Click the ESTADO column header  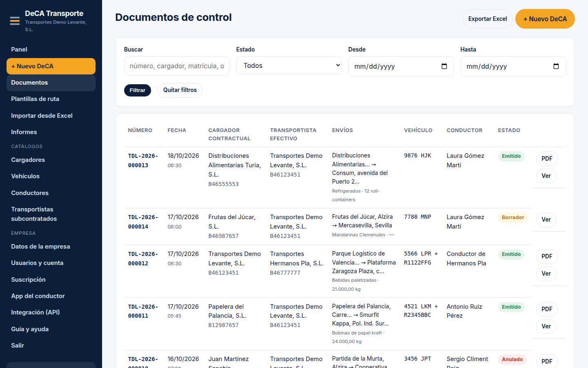[509, 130]
